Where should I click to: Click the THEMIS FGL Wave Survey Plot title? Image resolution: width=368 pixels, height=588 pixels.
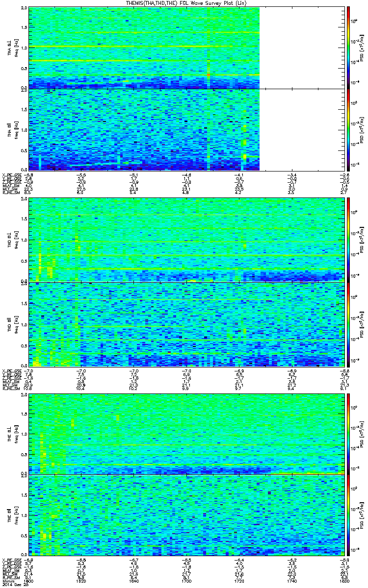(186, 3)
